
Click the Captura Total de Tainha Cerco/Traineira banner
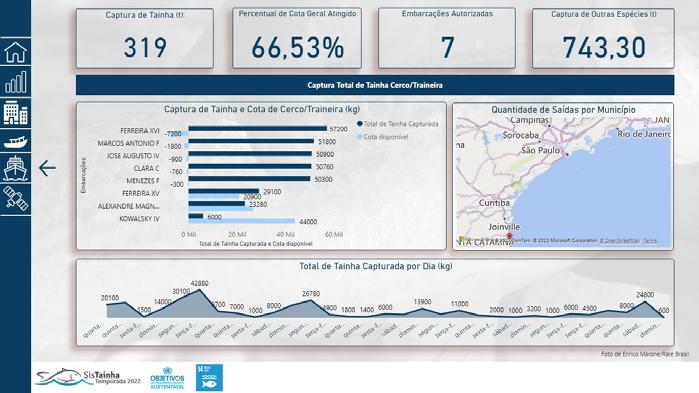pyautogui.click(x=375, y=85)
